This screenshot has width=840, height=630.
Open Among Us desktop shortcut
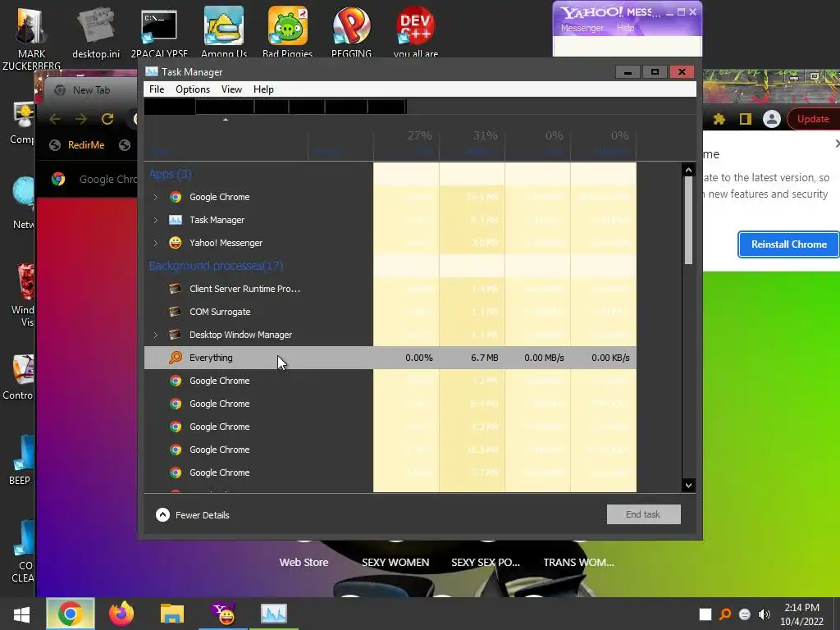(x=224, y=31)
